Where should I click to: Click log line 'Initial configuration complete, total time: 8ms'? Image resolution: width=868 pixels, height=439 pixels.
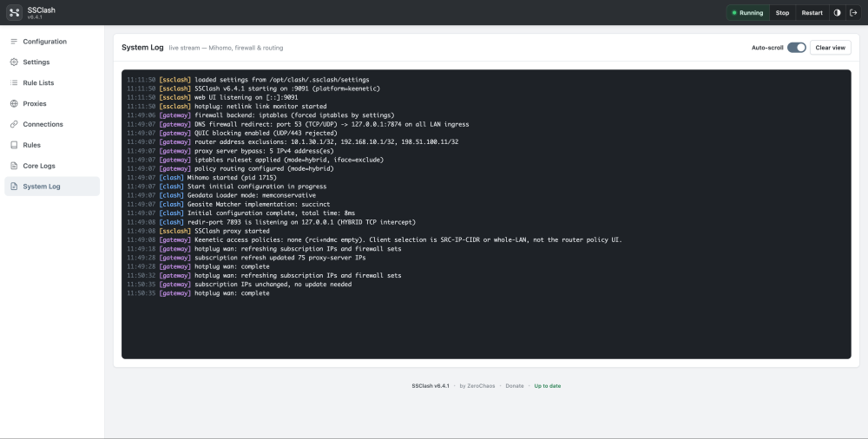pyautogui.click(x=240, y=213)
